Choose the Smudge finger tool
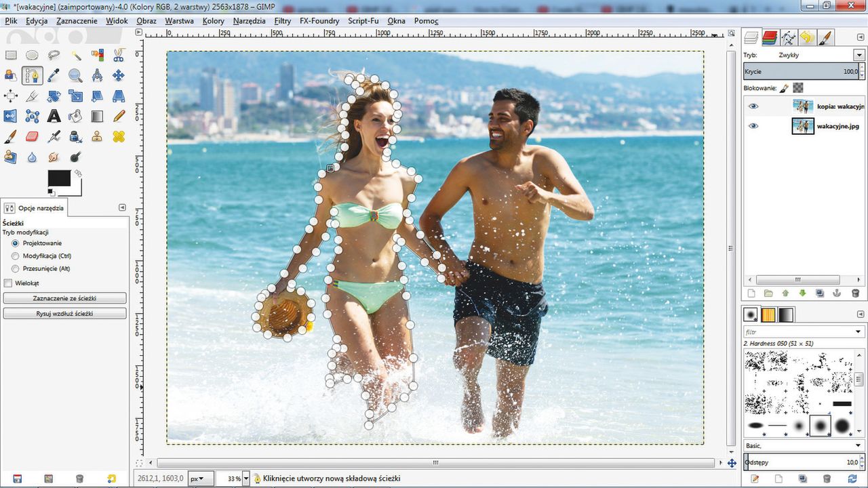Viewport: 868px width, 488px height. pyautogui.click(x=54, y=157)
